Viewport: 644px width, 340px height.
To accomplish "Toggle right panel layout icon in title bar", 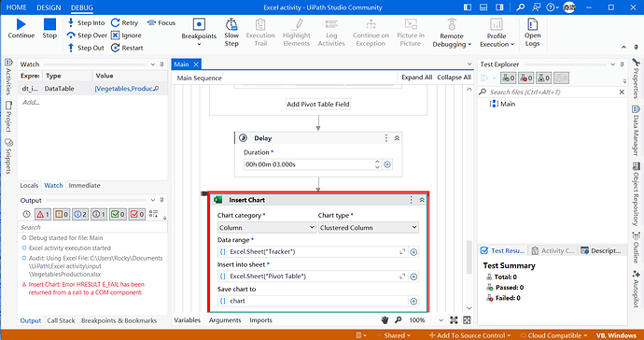I will (x=499, y=7).
